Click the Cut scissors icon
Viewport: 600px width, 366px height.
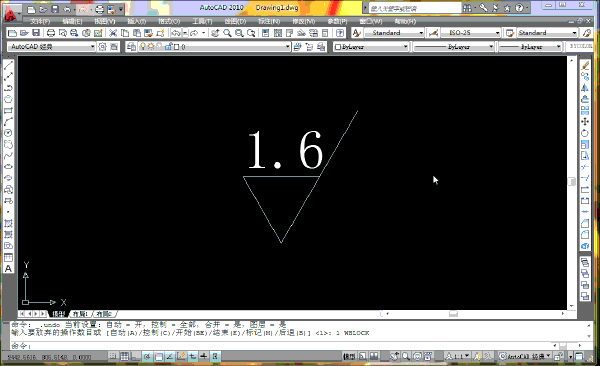tap(112, 33)
